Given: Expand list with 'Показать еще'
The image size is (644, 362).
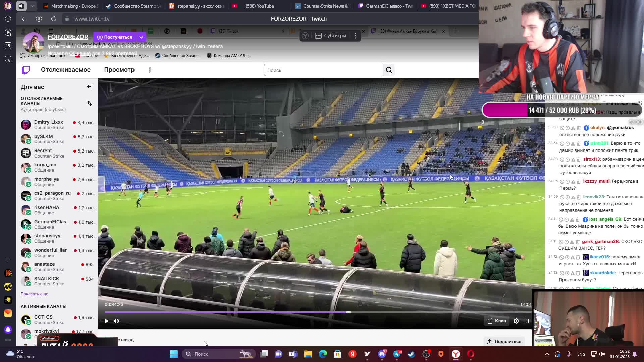Looking at the screenshot, I should [x=35, y=294].
